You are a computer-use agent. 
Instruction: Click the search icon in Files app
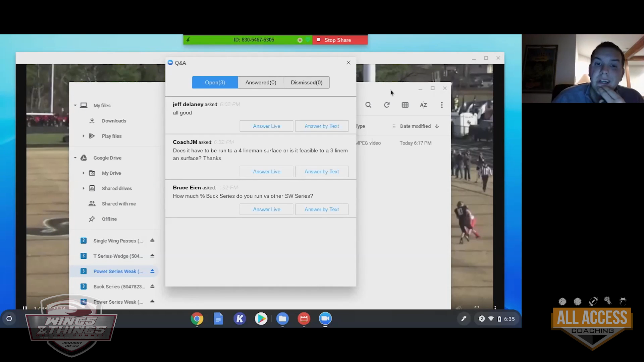click(x=368, y=105)
